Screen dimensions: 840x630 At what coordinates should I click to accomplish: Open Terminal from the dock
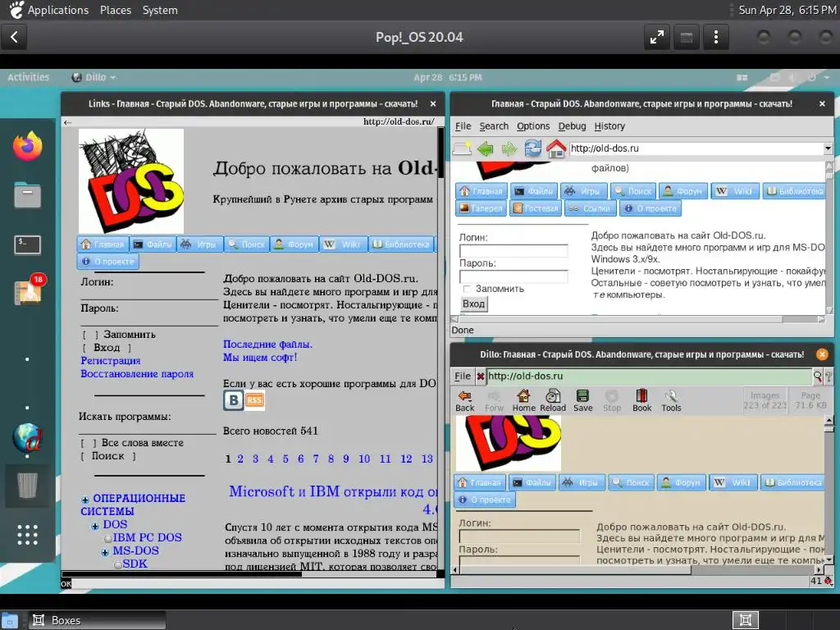(x=27, y=244)
